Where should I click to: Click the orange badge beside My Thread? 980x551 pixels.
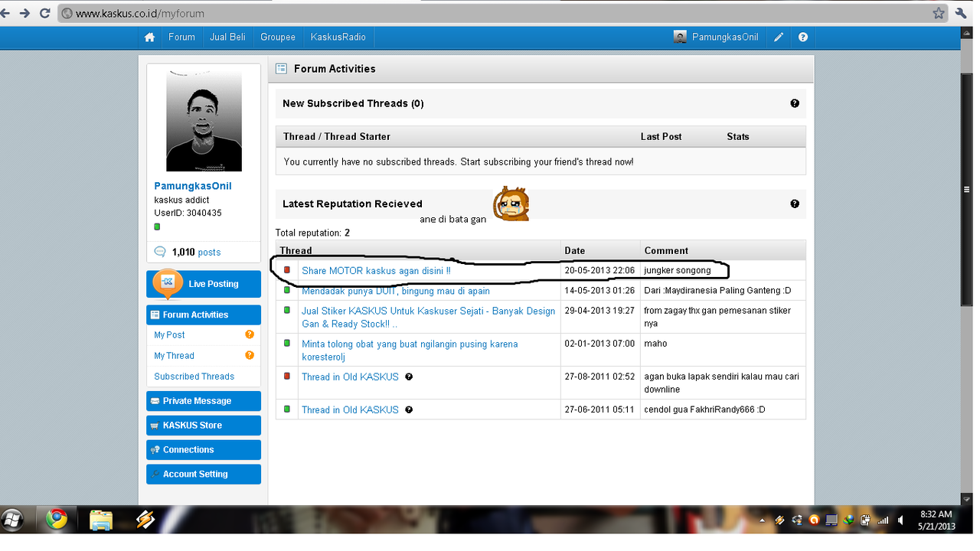pos(250,355)
